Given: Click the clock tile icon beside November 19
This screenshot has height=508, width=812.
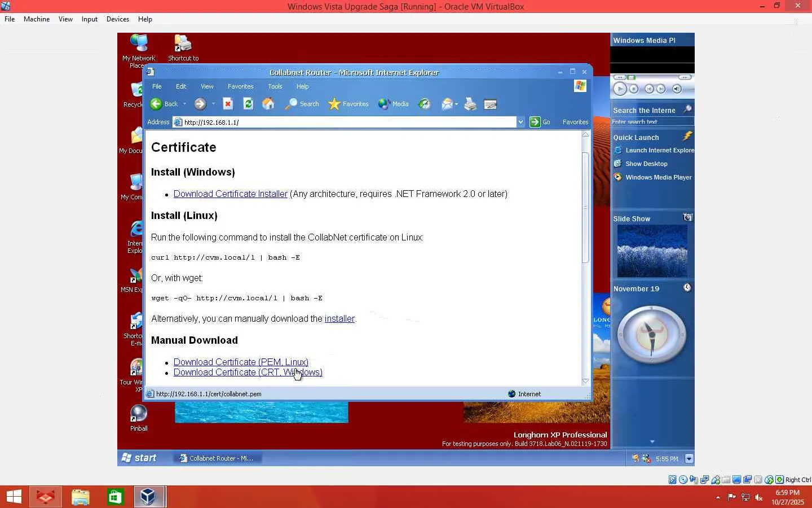Looking at the screenshot, I should (x=687, y=288).
